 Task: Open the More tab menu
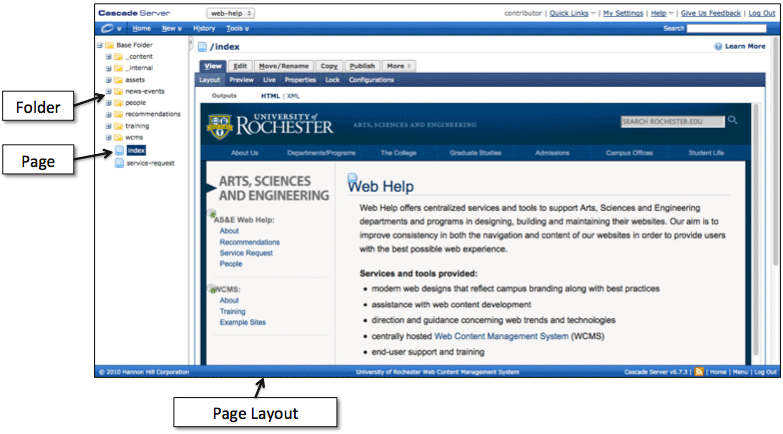coord(399,66)
